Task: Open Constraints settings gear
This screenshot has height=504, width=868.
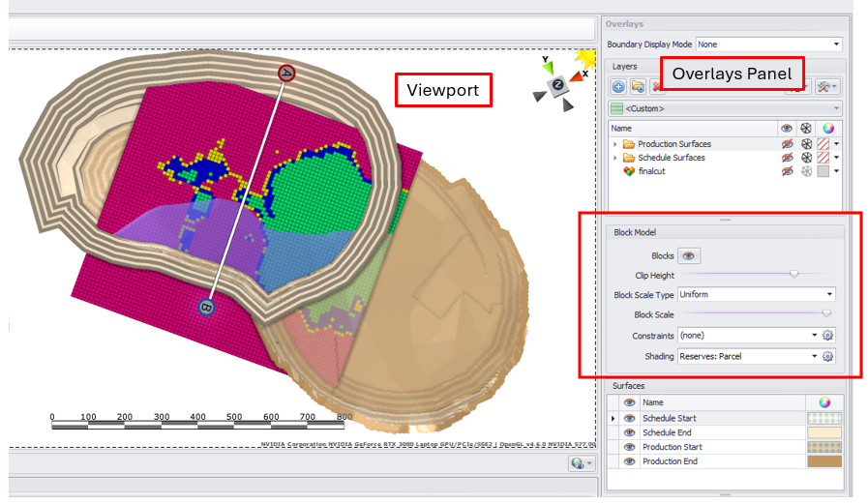Action: pos(828,336)
